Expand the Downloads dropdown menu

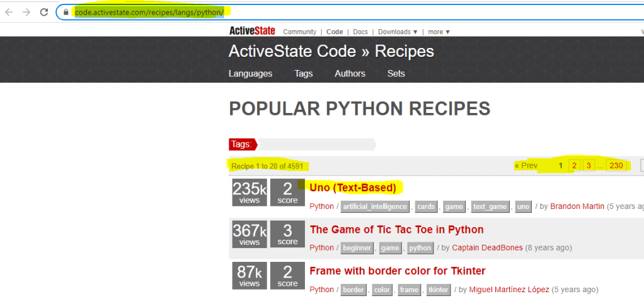[398, 32]
